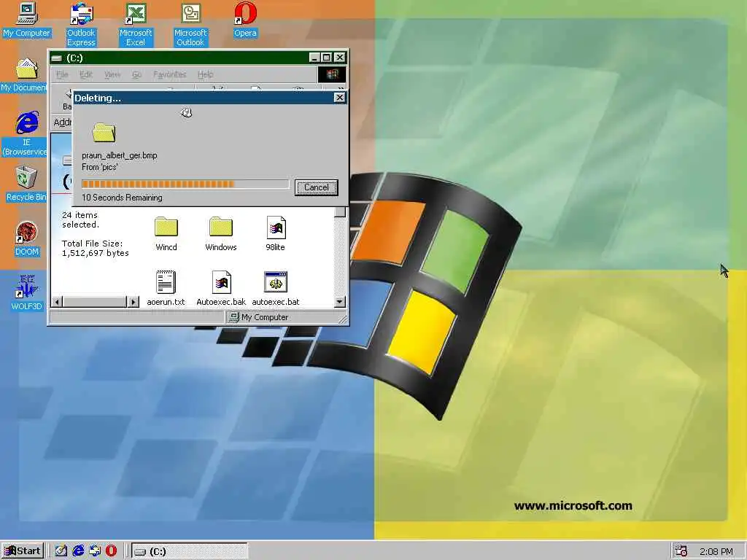Maximize the (C:) window

326,58
